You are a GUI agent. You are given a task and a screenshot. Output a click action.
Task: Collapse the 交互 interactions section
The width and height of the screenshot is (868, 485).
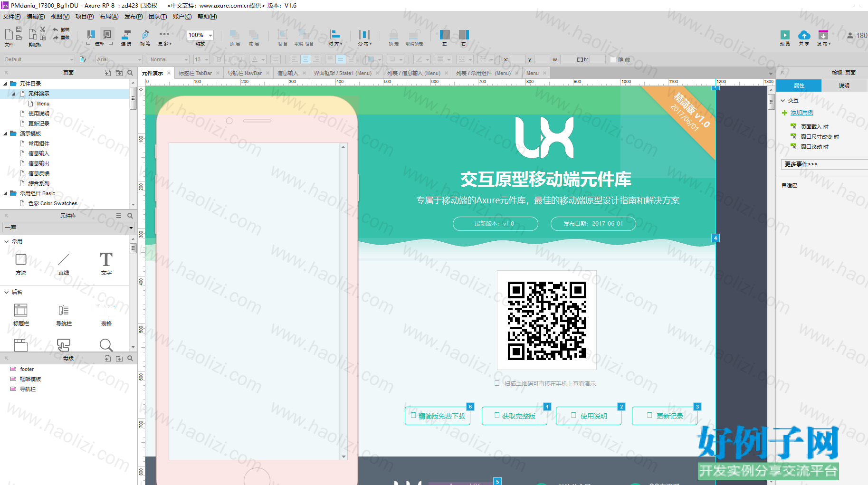pyautogui.click(x=782, y=100)
